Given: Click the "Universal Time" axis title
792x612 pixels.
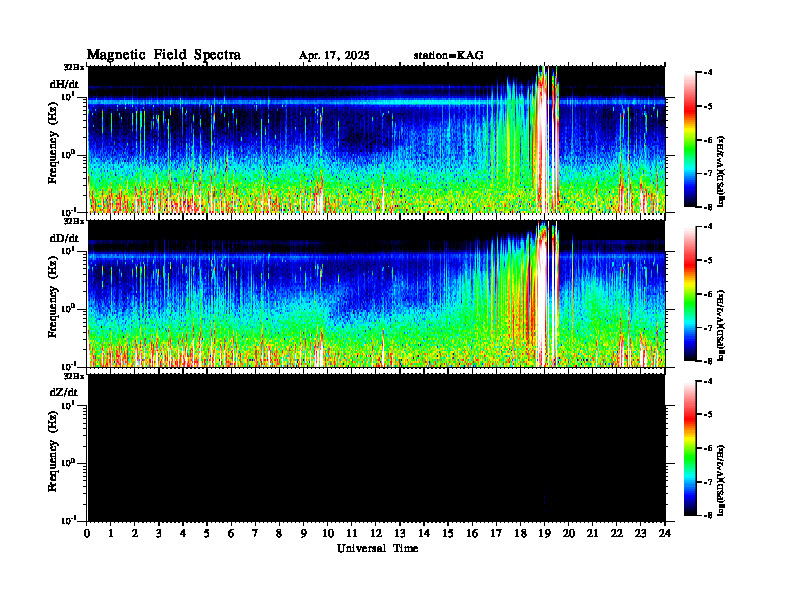Looking at the screenshot, I should click(x=377, y=548).
